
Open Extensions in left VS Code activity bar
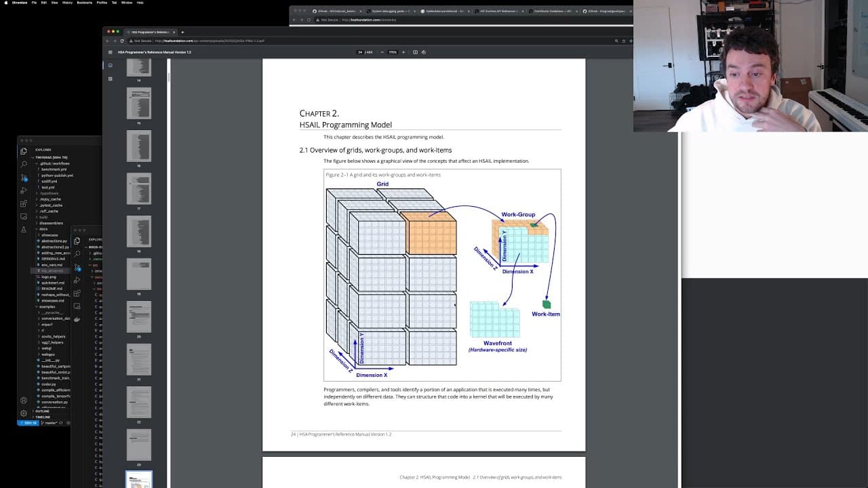coord(24,203)
